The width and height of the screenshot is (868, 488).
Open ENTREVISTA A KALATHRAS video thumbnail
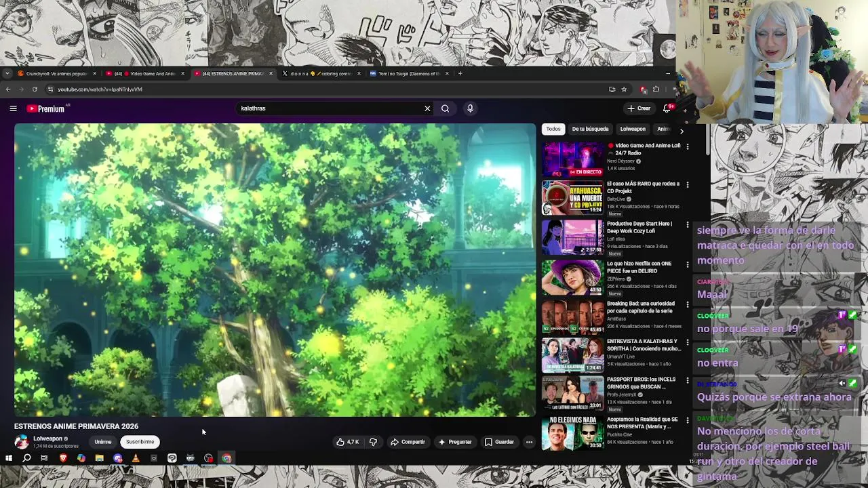pyautogui.click(x=572, y=355)
